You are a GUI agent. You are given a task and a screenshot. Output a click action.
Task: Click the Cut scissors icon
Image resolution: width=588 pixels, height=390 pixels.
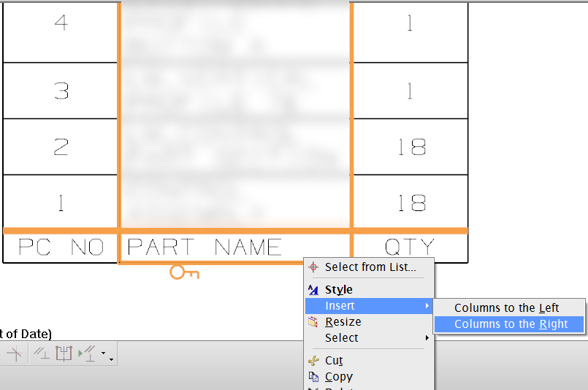pos(314,361)
